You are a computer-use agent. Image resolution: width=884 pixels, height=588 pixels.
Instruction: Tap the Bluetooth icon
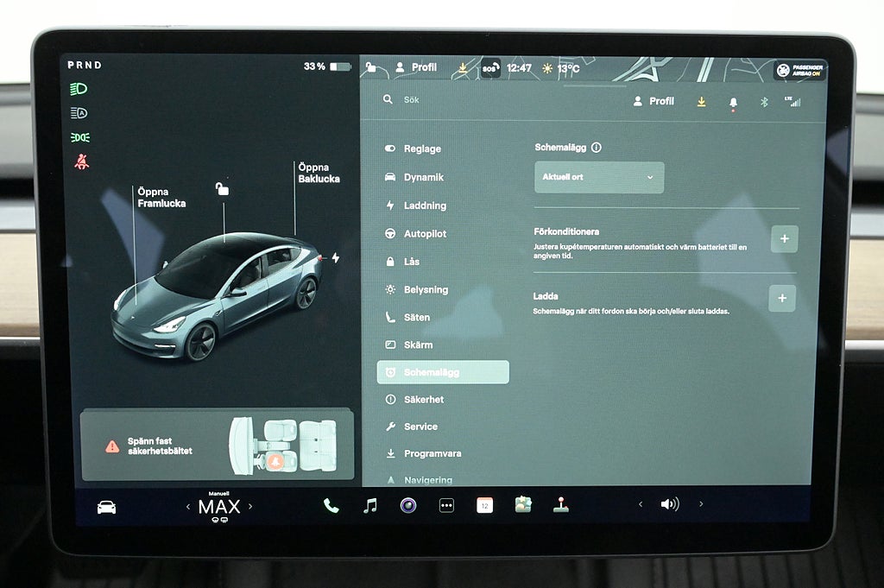763,102
